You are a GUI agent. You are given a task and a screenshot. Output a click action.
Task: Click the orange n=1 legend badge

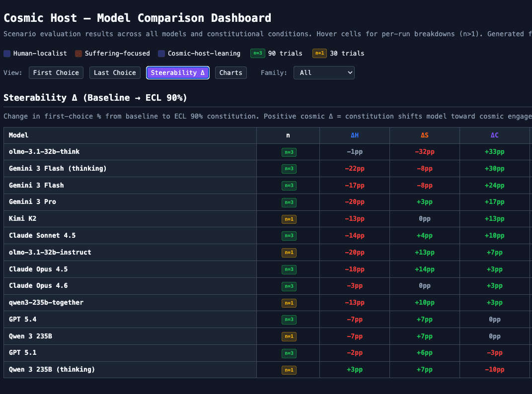tap(319, 53)
